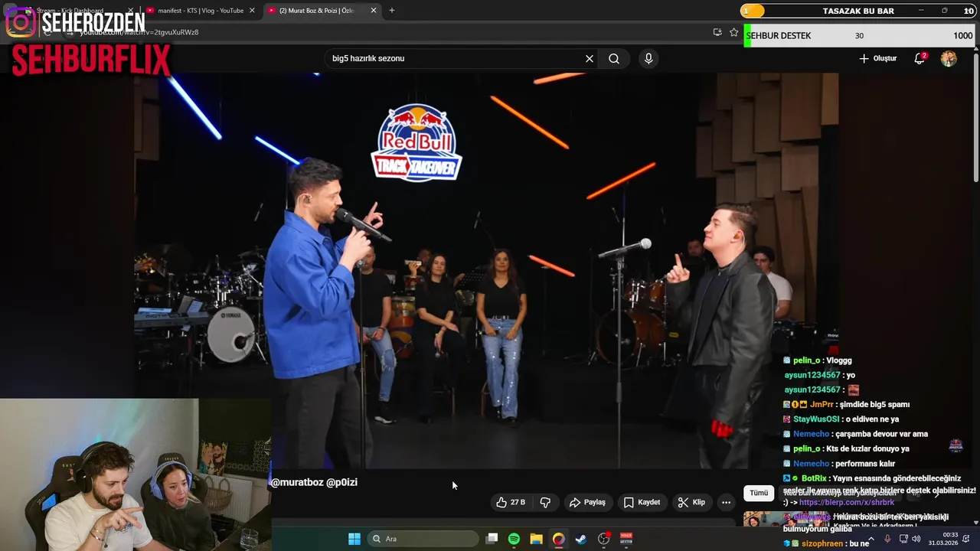Click chat message 'şimdide big5 spamı'
Image resolution: width=980 pixels, height=551 pixels.
[x=874, y=404]
